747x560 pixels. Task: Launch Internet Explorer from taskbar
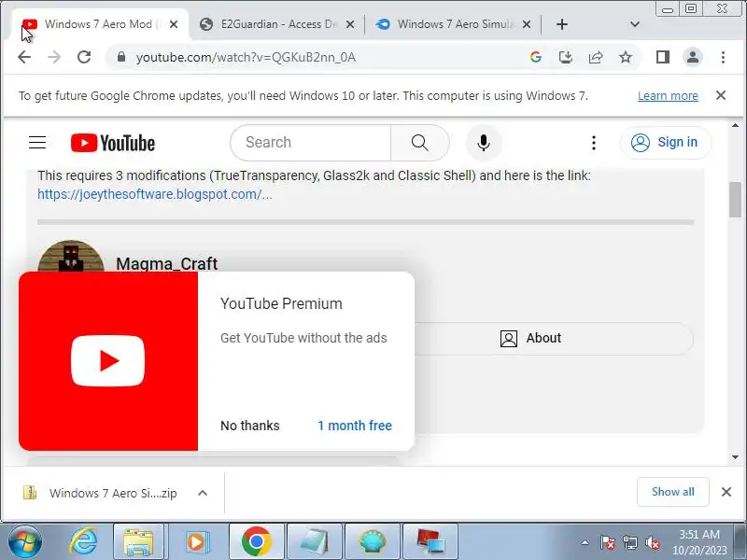(x=83, y=542)
